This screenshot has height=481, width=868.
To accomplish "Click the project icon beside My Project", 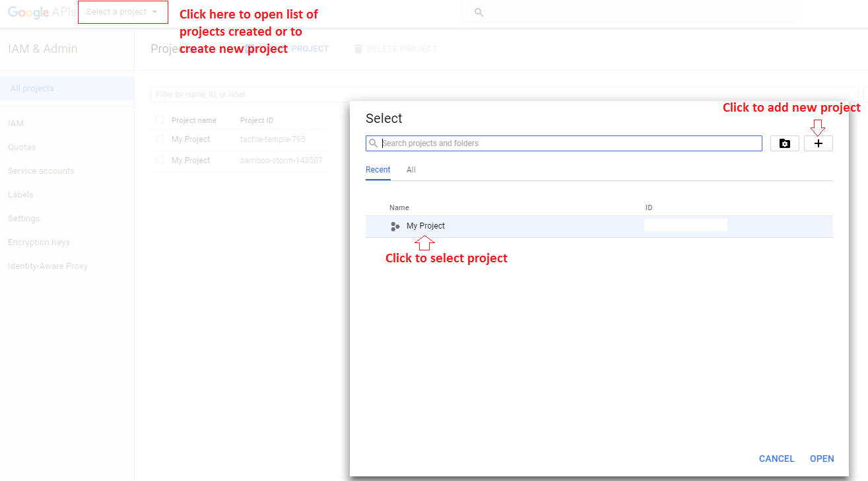I will [395, 227].
